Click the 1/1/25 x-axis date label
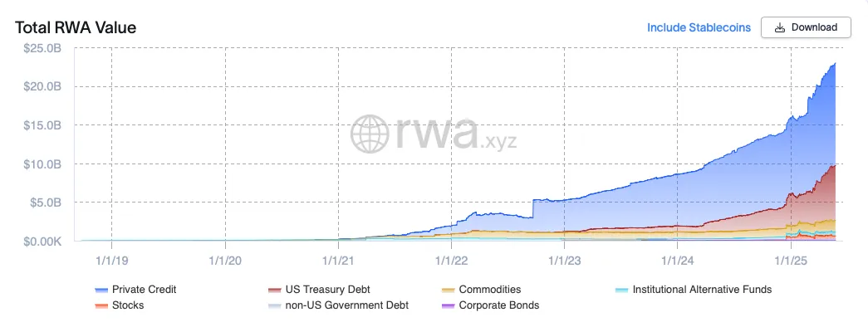The height and width of the screenshot is (327, 868). (x=791, y=260)
